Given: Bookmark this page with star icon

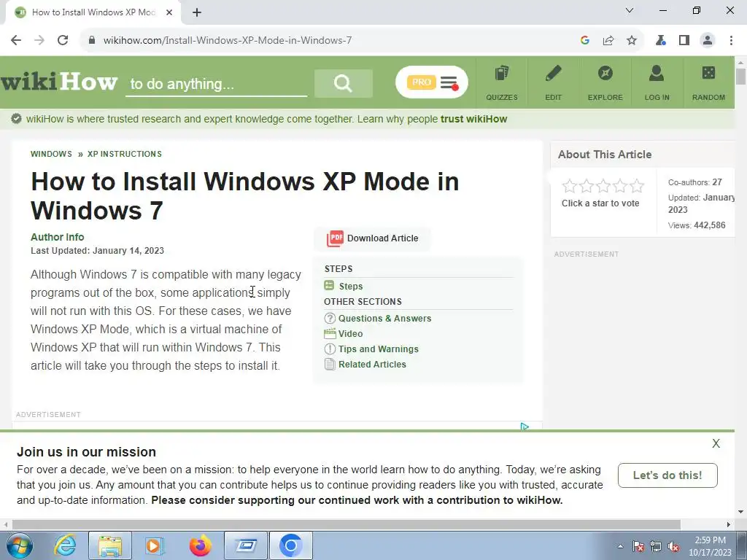Looking at the screenshot, I should [632, 41].
